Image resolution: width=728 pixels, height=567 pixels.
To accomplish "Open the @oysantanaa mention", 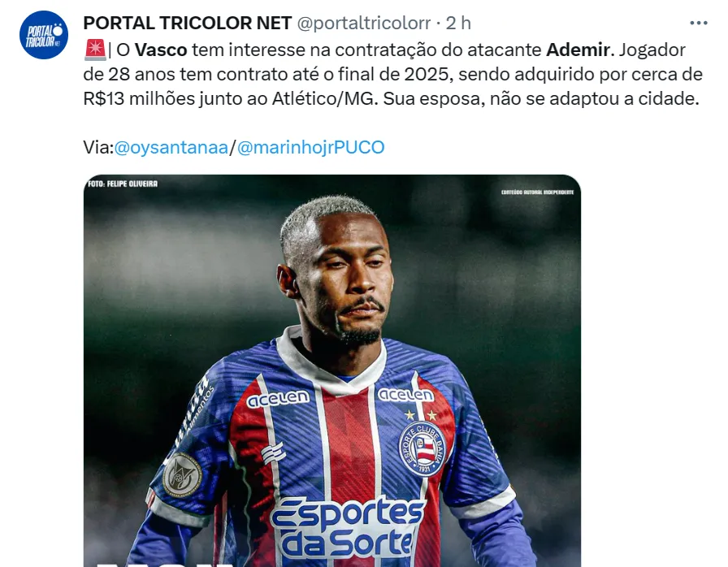I will 171,147.
